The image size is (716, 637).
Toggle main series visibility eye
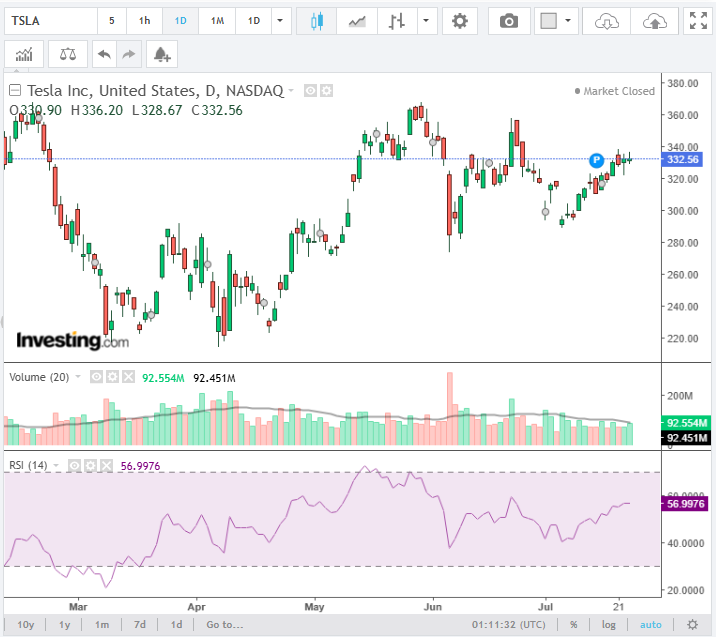(310, 91)
